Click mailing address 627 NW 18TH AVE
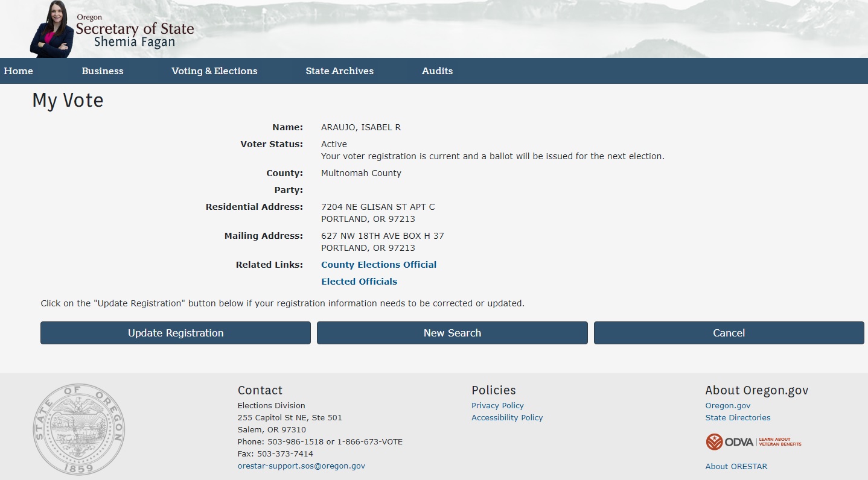 (382, 236)
